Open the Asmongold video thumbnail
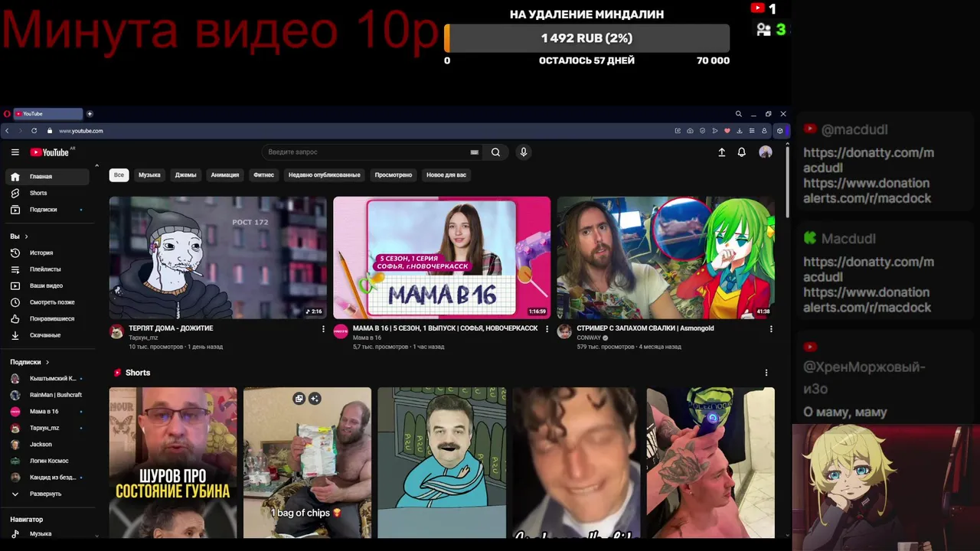 pyautogui.click(x=666, y=257)
